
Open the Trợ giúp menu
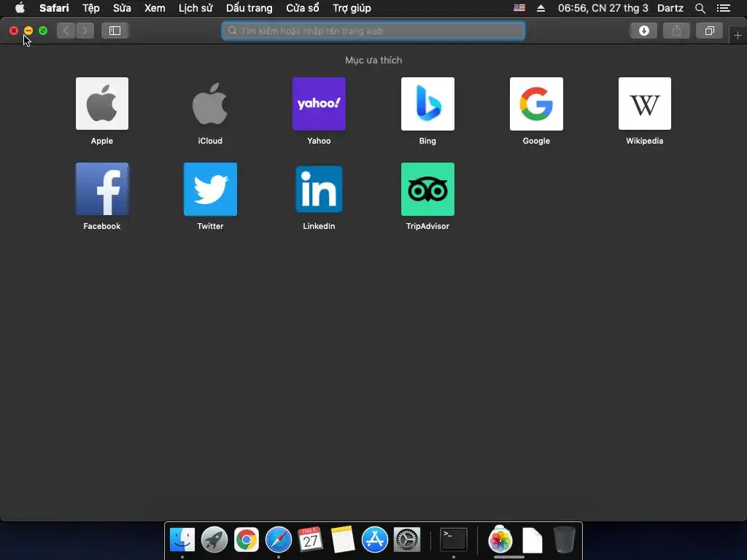point(352,8)
